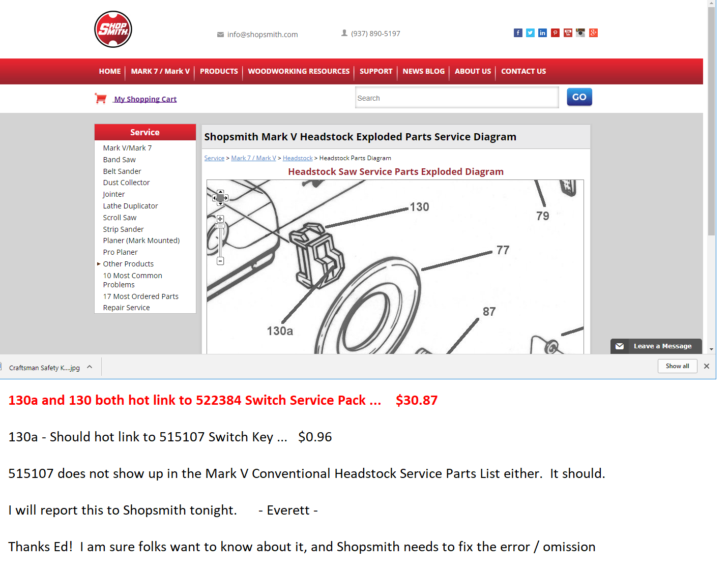Zoom out of the diagram with minus button
This screenshot has width=728, height=570.
coord(220,261)
